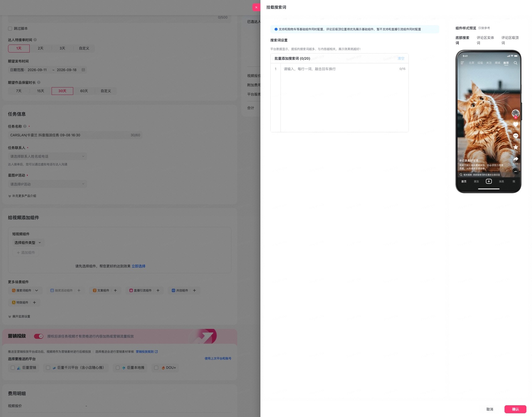
Task: Click the heart like icon in phone preview
Action: pyautogui.click(x=516, y=124)
